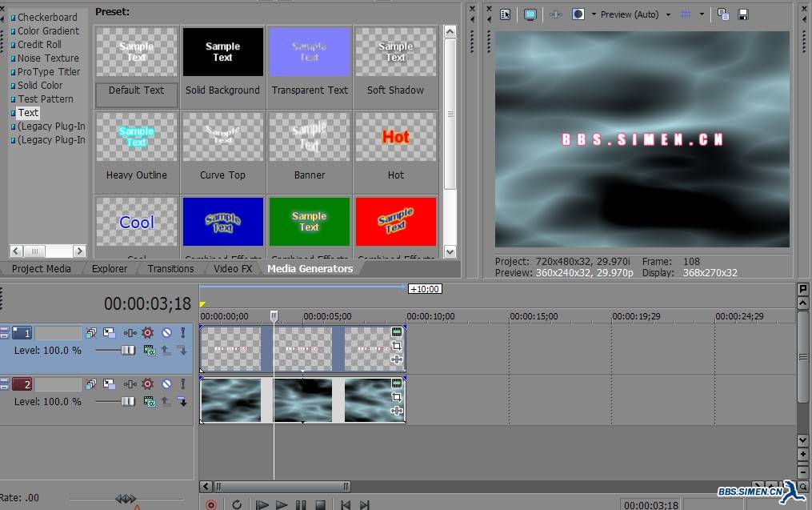Select Credit Roll generator
The width and height of the screenshot is (812, 510).
tap(39, 45)
